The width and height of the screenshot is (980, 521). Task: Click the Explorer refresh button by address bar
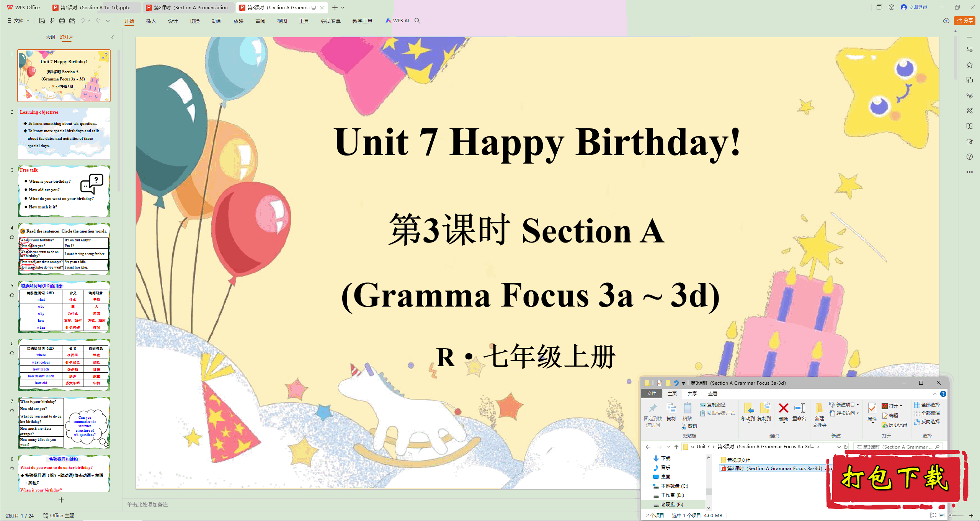coord(846,447)
